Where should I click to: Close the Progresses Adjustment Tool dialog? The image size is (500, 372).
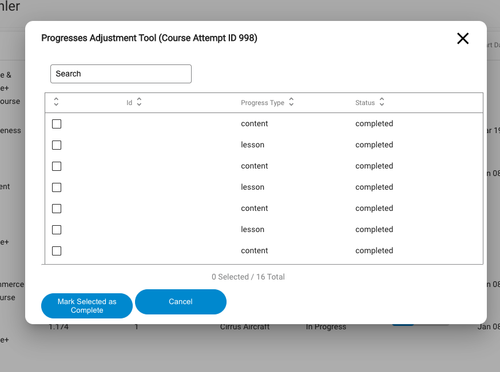click(x=463, y=38)
